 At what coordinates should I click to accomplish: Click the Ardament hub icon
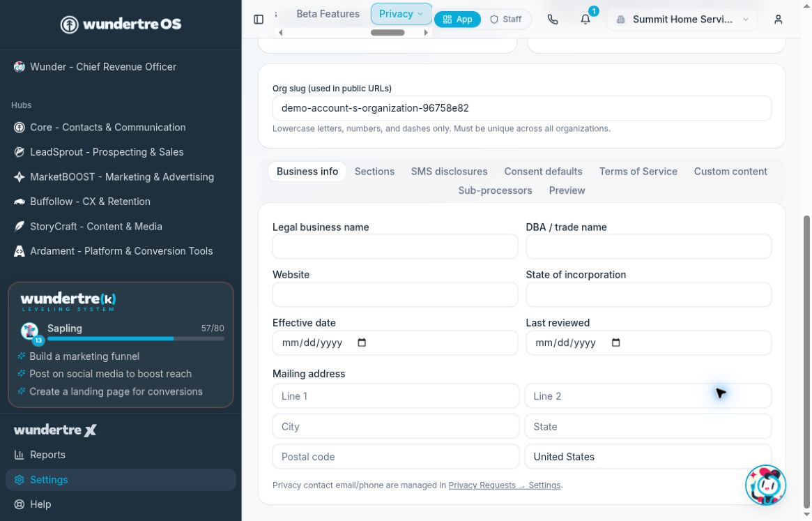point(19,251)
